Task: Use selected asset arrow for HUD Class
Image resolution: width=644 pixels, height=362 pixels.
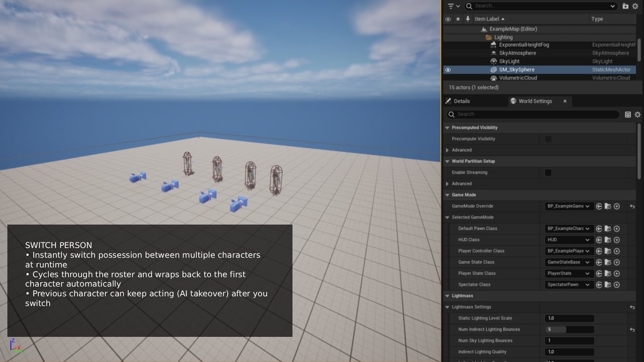Action: [599, 240]
